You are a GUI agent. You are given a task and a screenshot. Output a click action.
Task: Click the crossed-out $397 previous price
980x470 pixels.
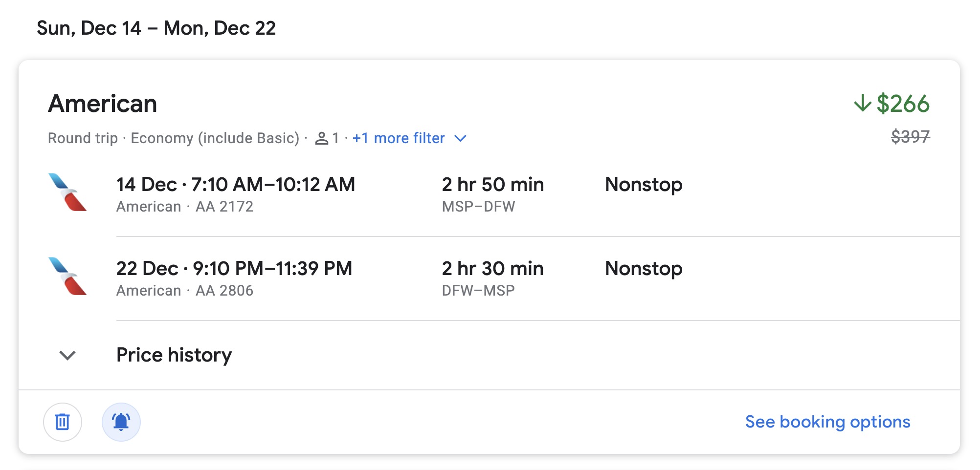pyautogui.click(x=910, y=136)
